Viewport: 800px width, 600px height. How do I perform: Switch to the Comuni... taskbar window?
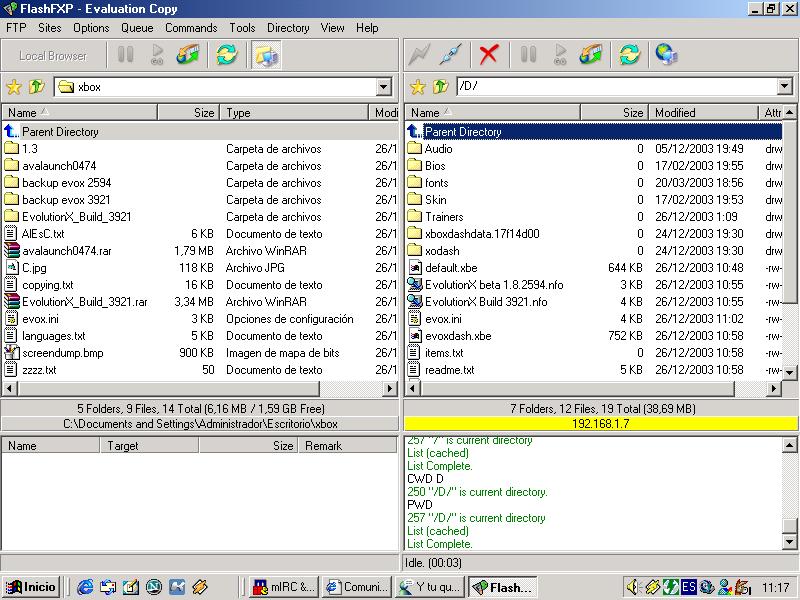point(357,587)
